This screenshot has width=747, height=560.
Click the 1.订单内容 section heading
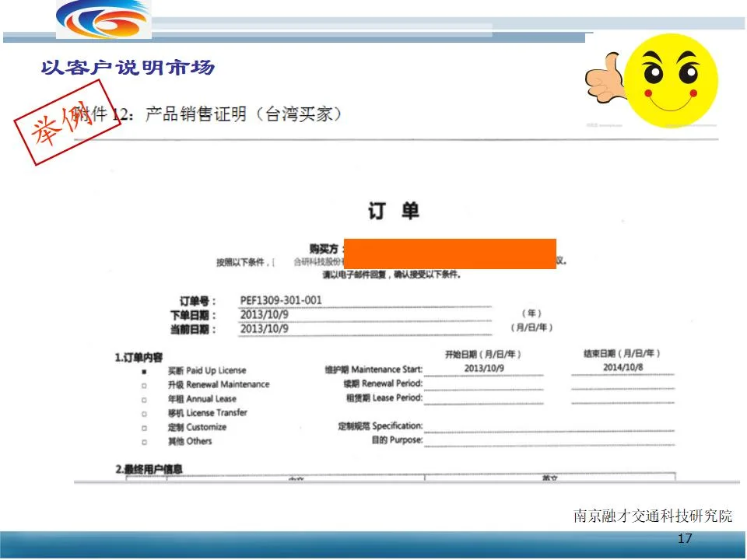click(139, 358)
